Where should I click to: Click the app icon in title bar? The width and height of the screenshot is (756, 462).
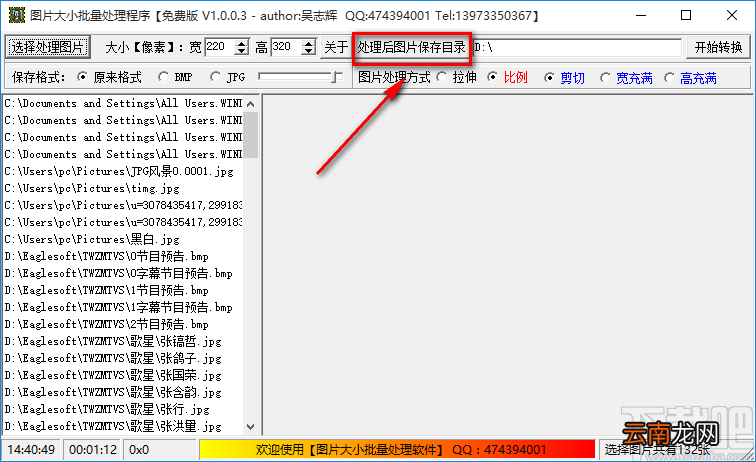[16, 15]
